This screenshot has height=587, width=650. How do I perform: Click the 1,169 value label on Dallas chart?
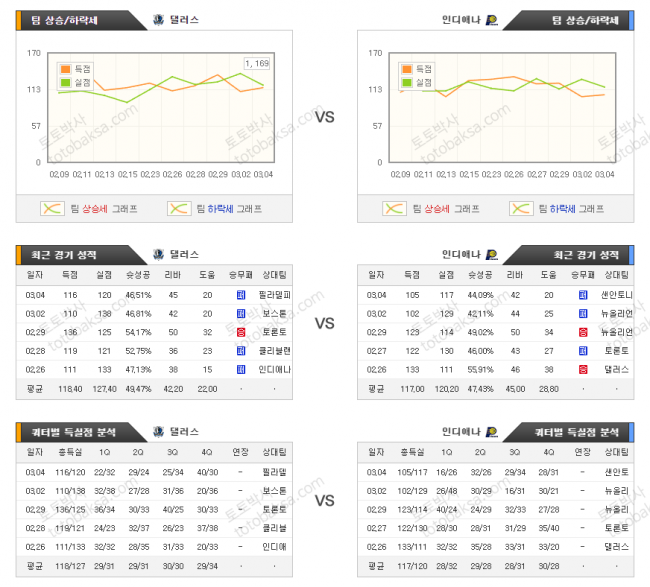coord(256,64)
